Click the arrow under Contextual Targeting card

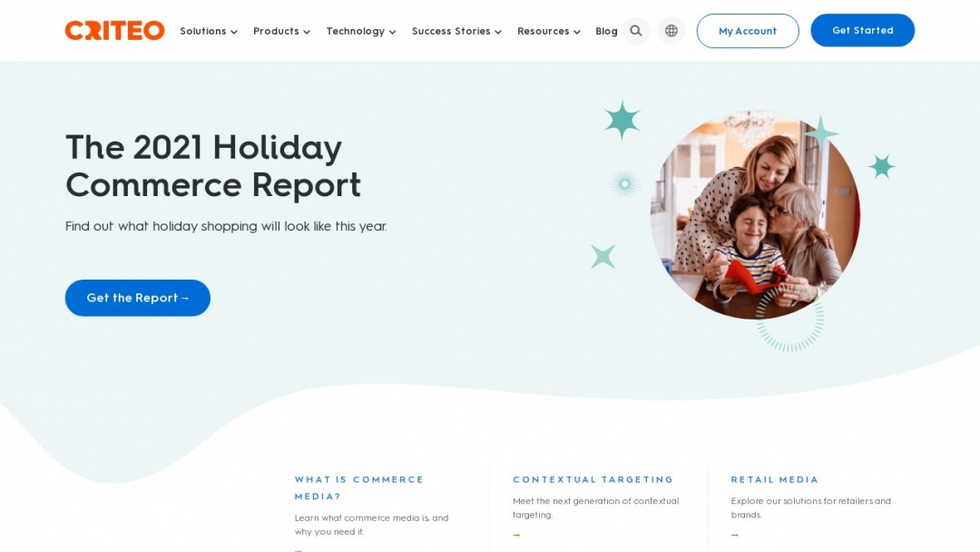[x=516, y=534]
